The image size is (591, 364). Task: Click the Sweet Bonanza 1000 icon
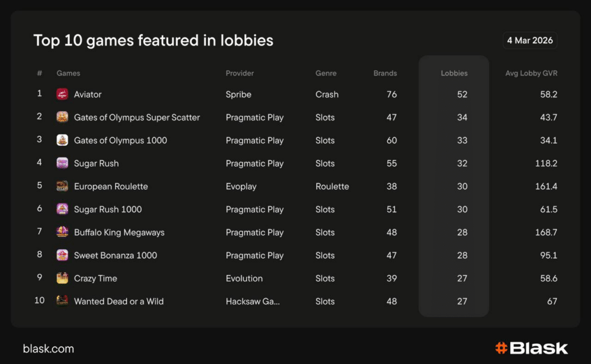[x=62, y=255]
